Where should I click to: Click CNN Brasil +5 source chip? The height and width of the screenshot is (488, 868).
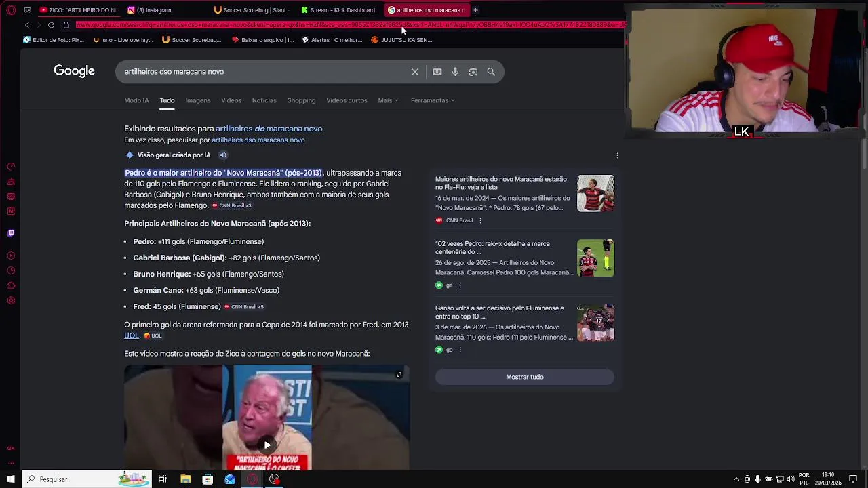point(244,307)
